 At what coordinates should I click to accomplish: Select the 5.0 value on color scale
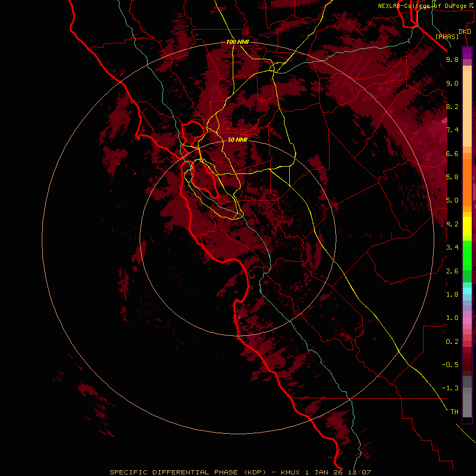[x=452, y=200]
